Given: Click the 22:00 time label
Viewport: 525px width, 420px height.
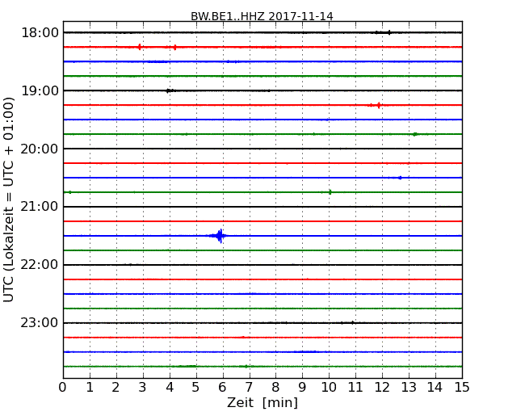Looking at the screenshot, I should (x=40, y=265).
